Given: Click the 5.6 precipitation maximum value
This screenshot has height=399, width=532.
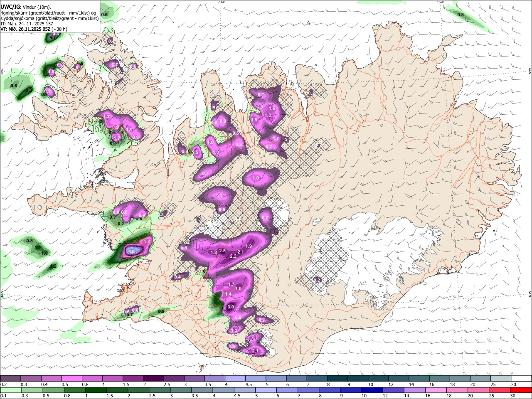Looking at the screenshot, I should pos(132,251).
